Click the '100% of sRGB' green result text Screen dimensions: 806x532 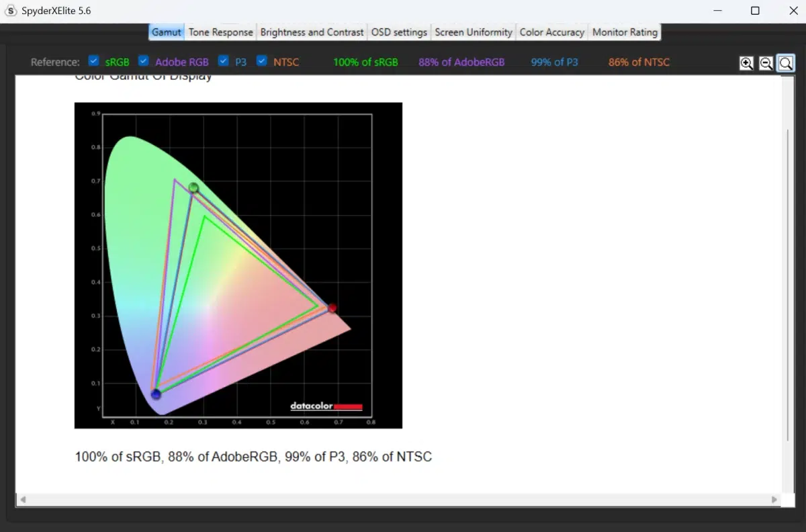click(365, 62)
